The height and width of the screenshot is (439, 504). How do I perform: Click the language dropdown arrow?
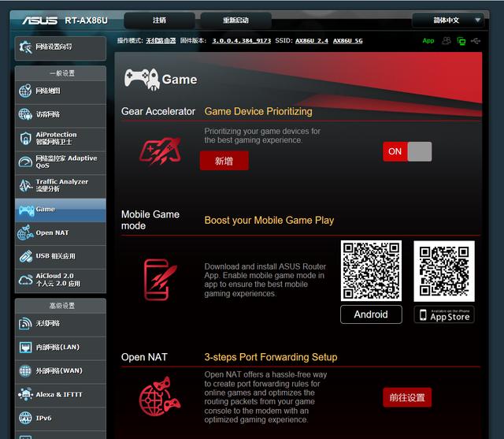coord(478,20)
